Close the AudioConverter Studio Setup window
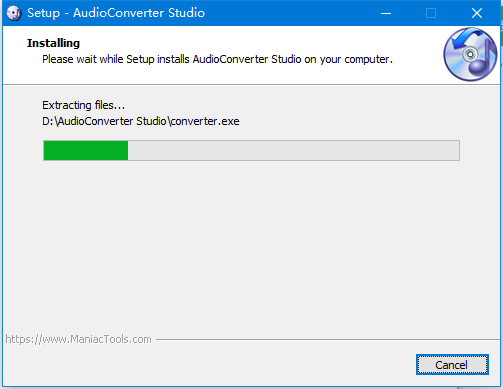This screenshot has height=389, width=503. 477,13
